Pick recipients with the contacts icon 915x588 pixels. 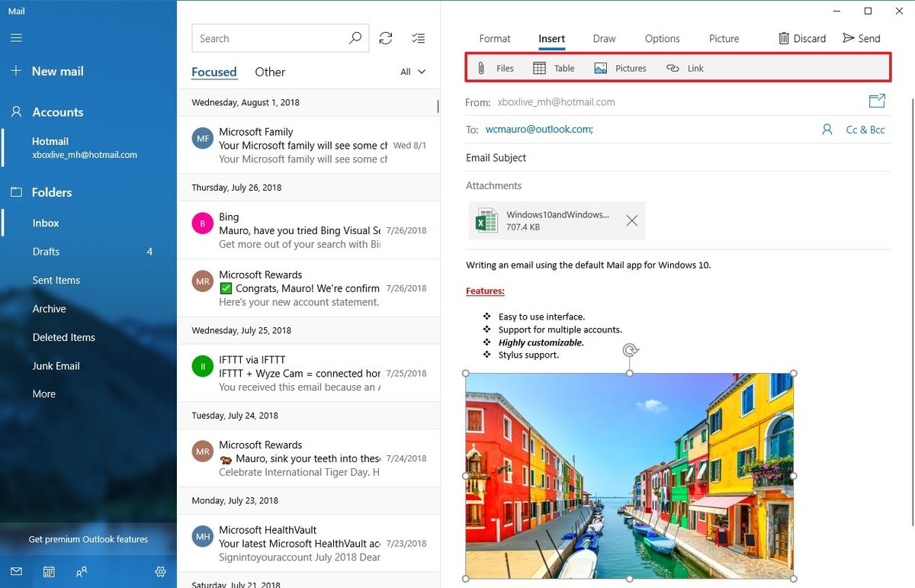[827, 130]
